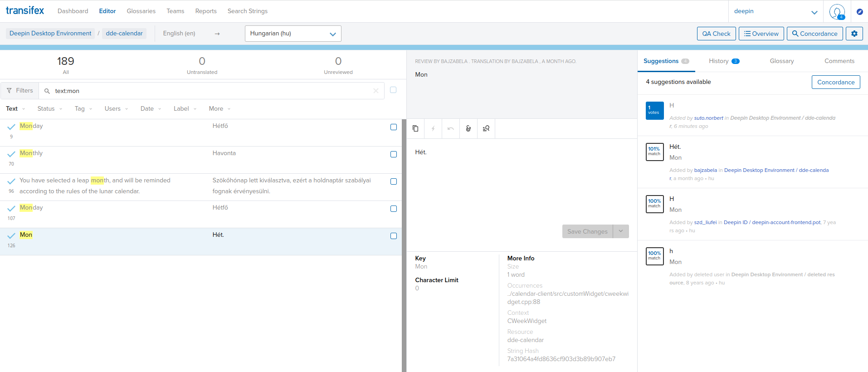Click the arrow between languages
The width and height of the screenshot is (868, 372).
click(x=217, y=34)
